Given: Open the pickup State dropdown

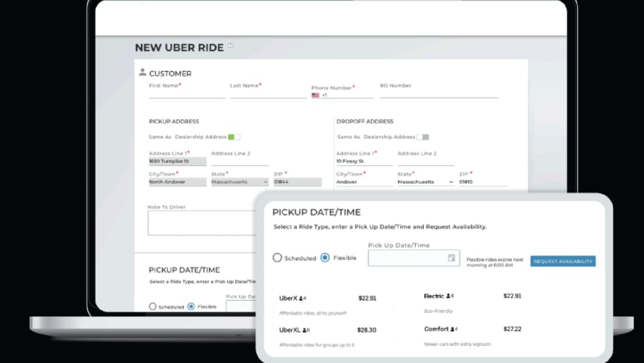Looking at the screenshot, I should (240, 181).
